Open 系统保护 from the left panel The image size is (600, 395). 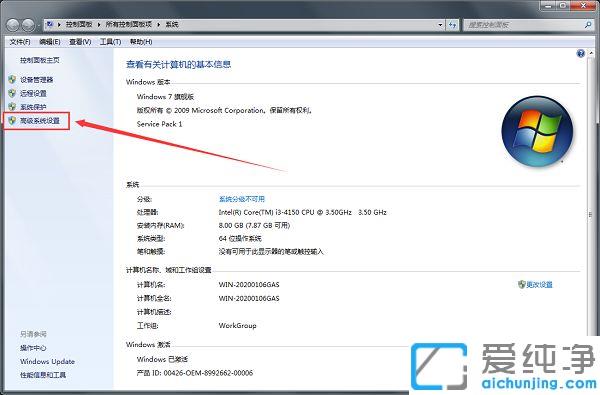coord(33,107)
